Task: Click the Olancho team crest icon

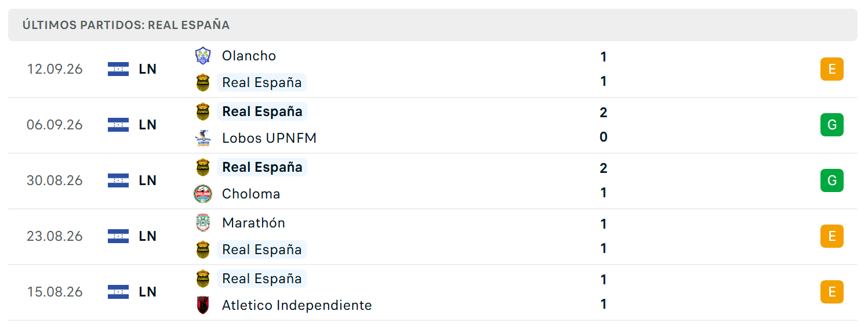Action: click(203, 56)
